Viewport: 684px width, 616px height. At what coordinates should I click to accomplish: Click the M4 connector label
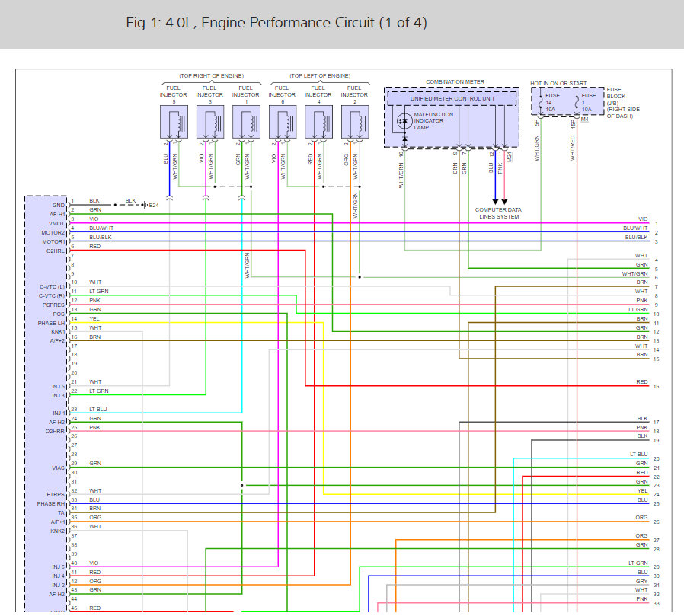(x=584, y=120)
